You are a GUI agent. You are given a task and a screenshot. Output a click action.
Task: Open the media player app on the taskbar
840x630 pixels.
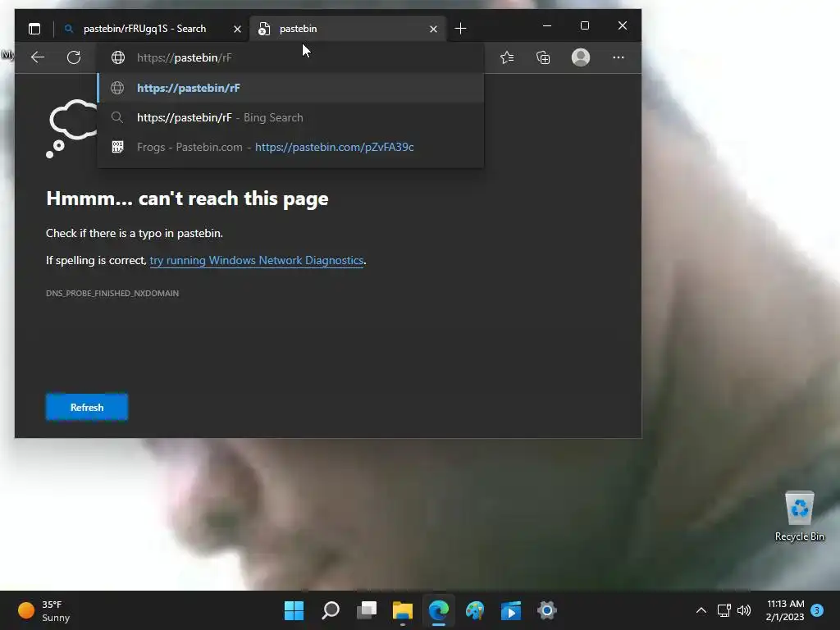click(x=511, y=610)
